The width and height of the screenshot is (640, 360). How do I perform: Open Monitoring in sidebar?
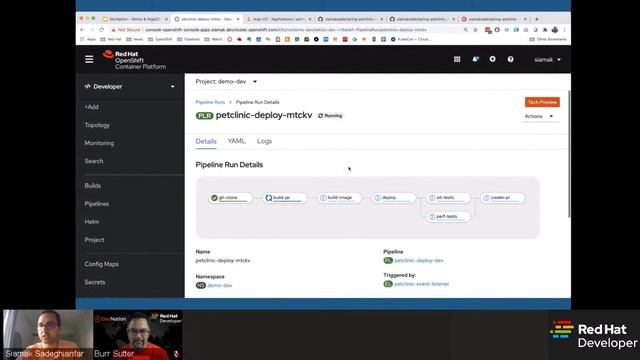(99, 143)
